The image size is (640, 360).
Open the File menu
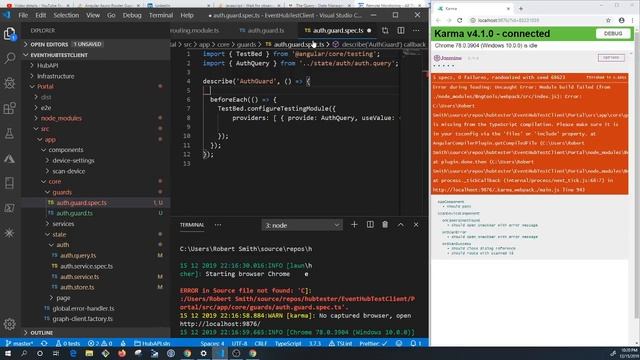[23, 15]
